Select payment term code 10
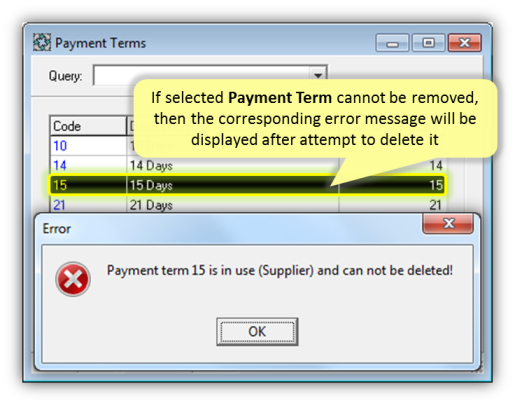Screen dimensions: 515x405 click(x=60, y=146)
